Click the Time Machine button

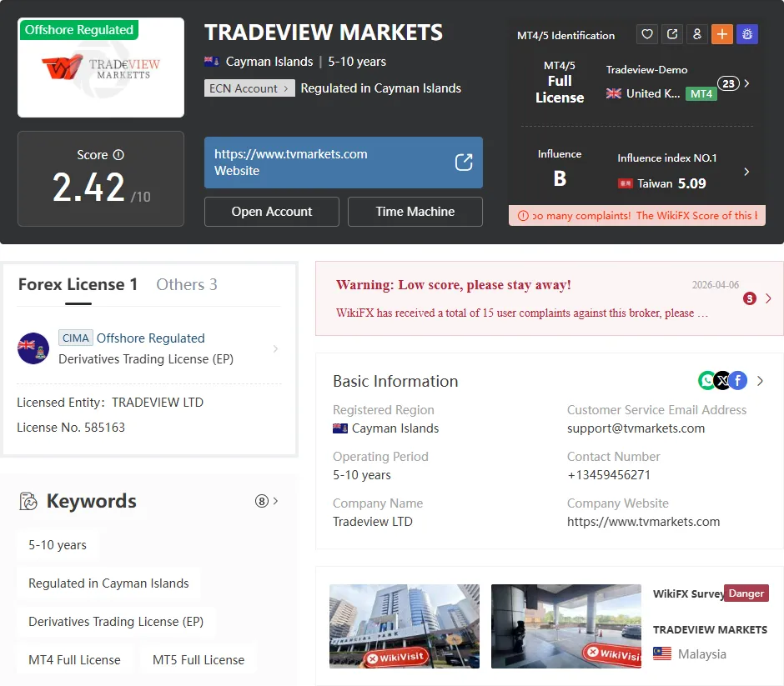(x=415, y=212)
